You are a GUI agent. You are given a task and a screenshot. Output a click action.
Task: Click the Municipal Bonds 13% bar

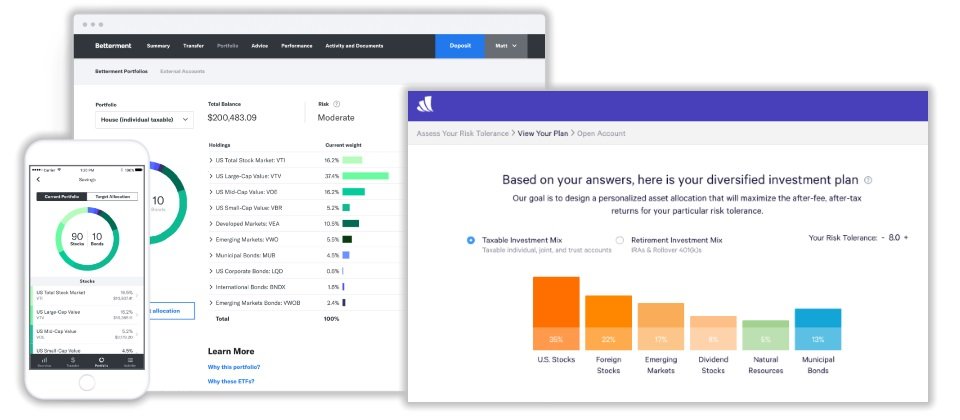818,329
